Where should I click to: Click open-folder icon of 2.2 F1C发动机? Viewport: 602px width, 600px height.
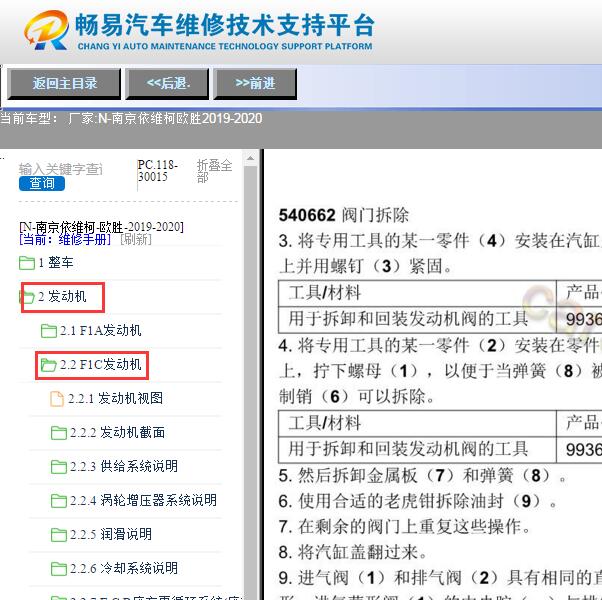49,365
